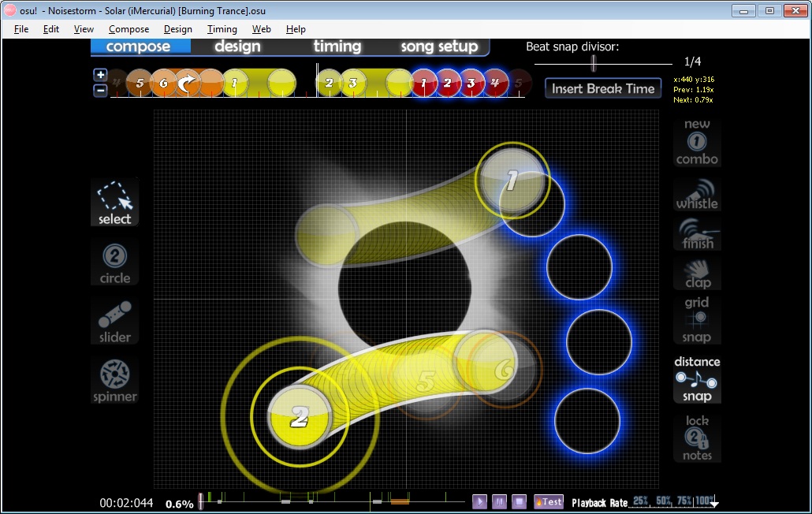
Task: Click the Next: 0.79x distance readout
Action: (x=693, y=99)
